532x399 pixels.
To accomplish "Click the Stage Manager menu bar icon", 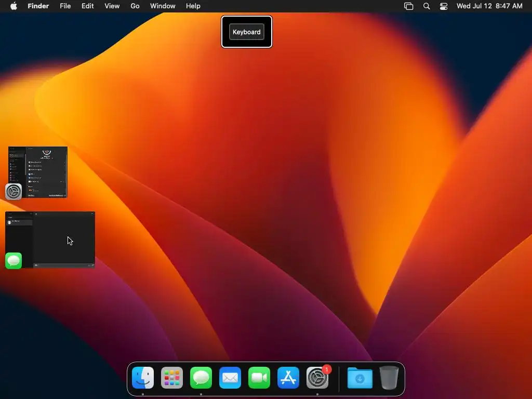I will 408,6.
